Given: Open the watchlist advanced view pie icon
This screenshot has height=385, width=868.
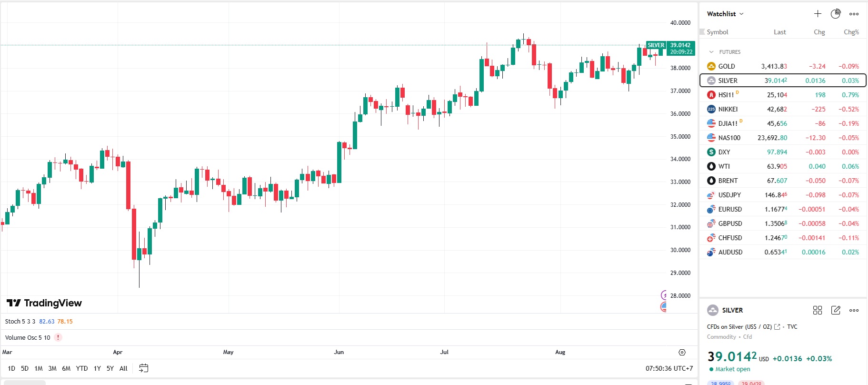Looking at the screenshot, I should 836,14.
